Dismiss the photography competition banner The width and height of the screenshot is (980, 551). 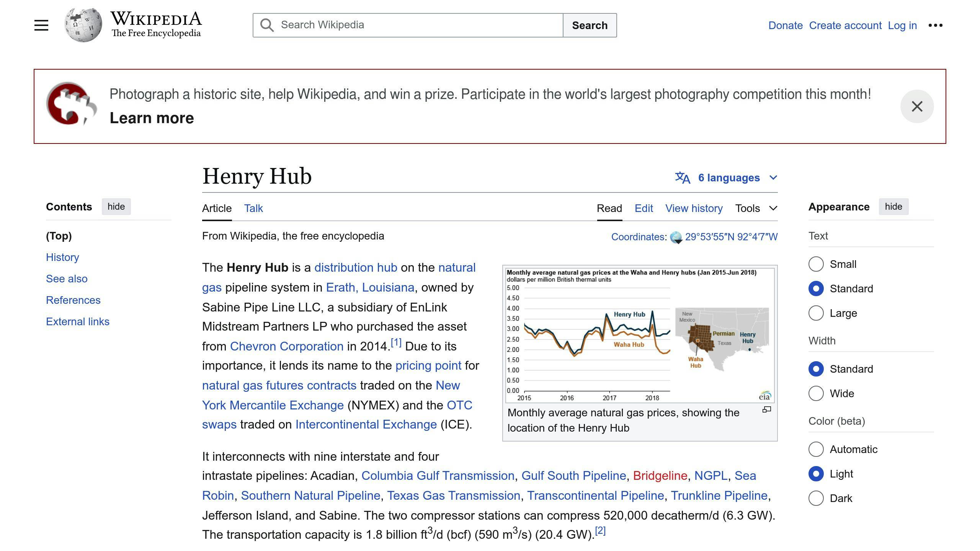pos(917,106)
